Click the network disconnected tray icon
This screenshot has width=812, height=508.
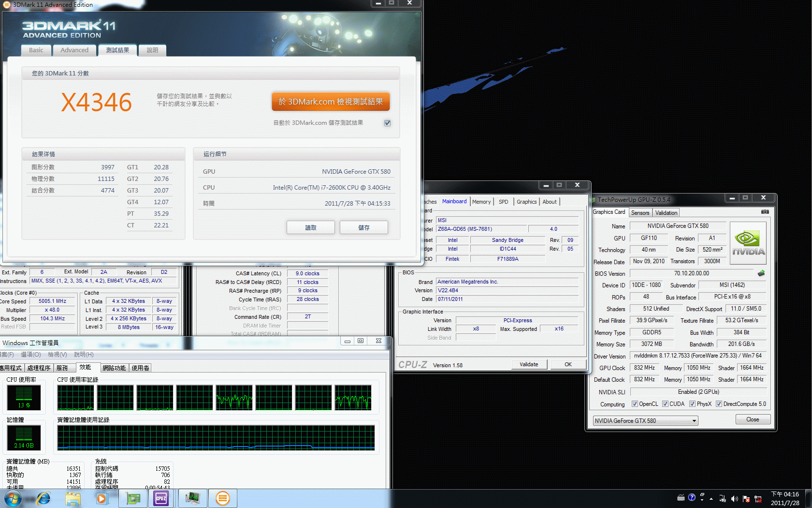coord(758,499)
